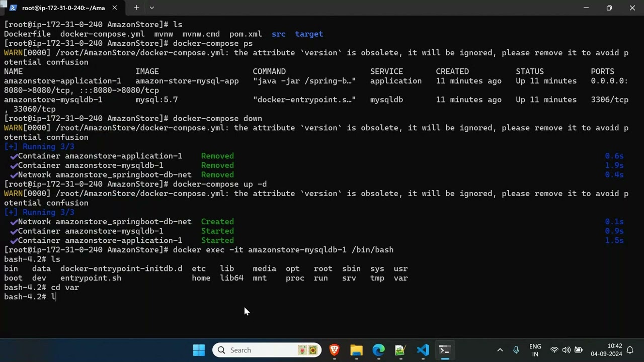Open the Windows Start menu
The height and width of the screenshot is (362, 644).
tap(199, 350)
